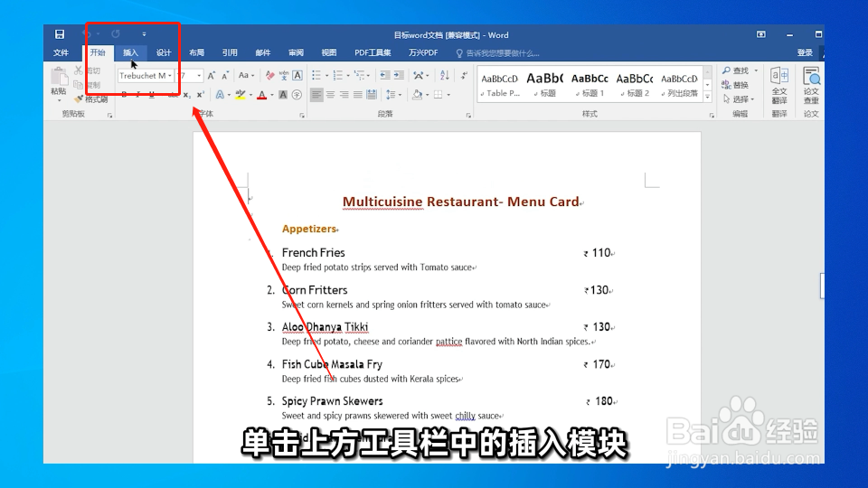The image size is (868, 488).
Task: Select align right paragraph button
Action: click(344, 95)
